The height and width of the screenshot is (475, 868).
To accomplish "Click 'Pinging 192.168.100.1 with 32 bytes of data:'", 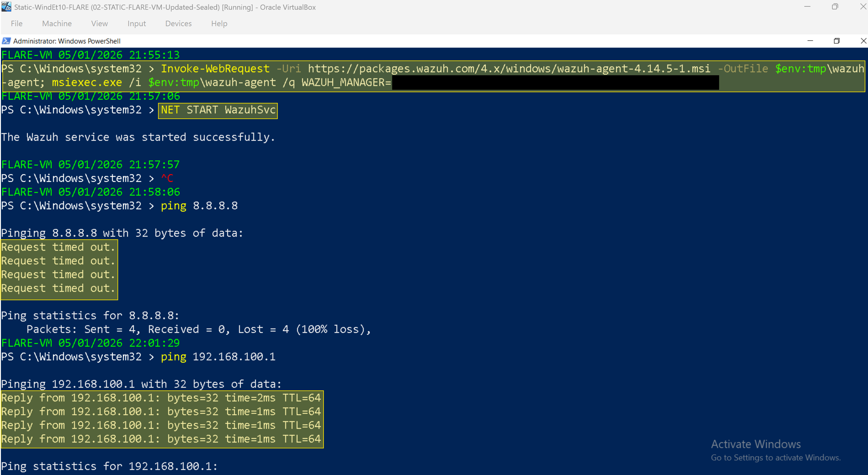I will pyautogui.click(x=141, y=384).
